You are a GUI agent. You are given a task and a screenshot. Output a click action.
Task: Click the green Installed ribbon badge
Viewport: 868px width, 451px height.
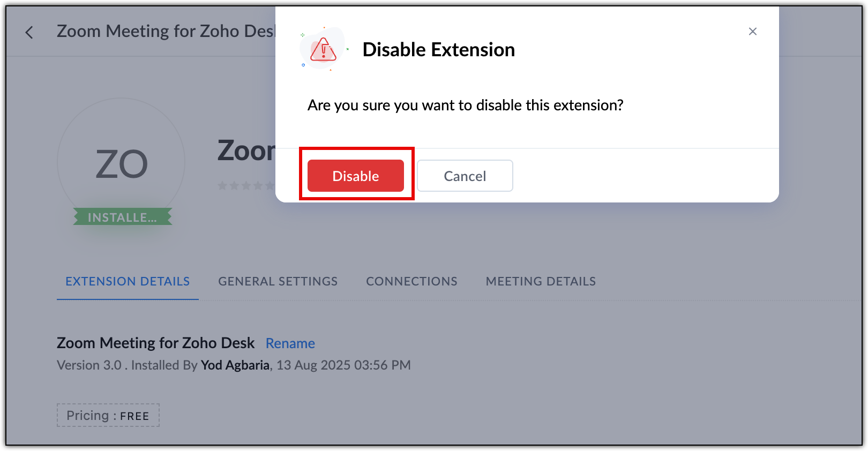[x=123, y=217]
